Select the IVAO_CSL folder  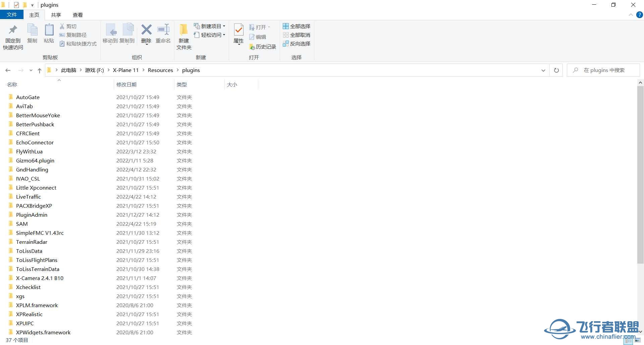(28, 179)
